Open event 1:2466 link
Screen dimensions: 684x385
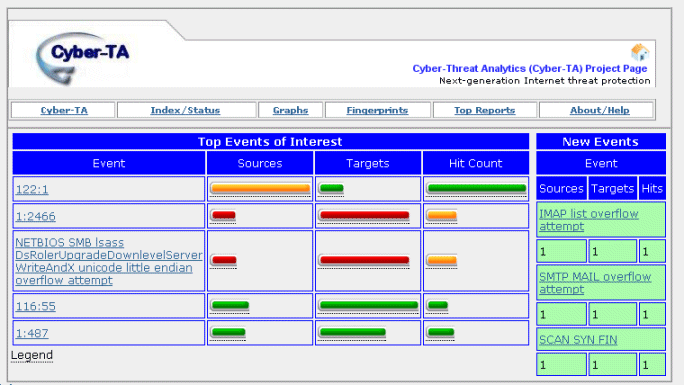pos(35,216)
